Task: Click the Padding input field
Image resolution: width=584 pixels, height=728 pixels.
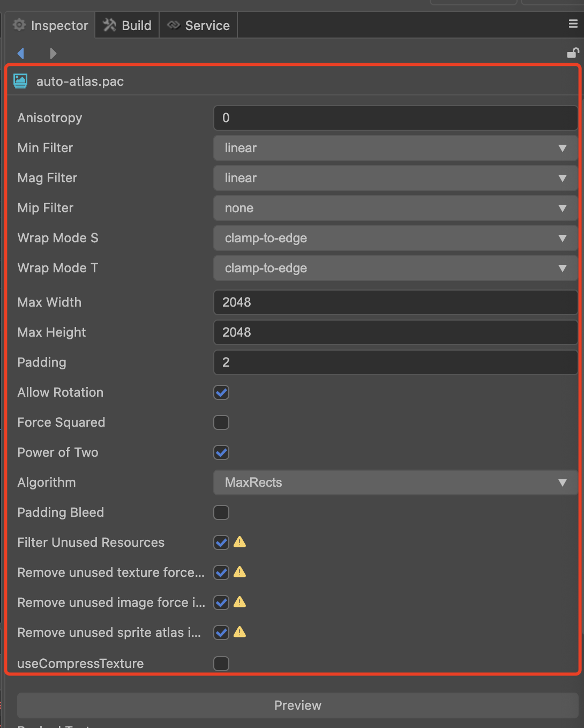Action: click(395, 362)
